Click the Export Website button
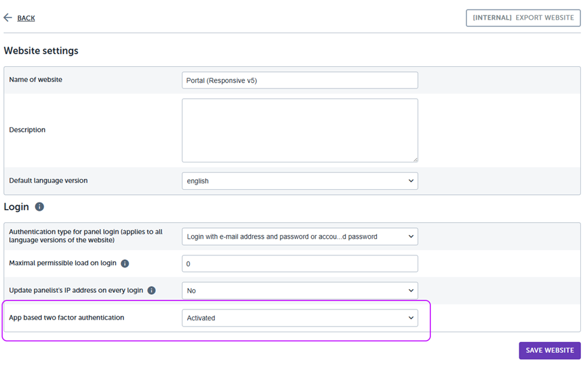 click(523, 18)
